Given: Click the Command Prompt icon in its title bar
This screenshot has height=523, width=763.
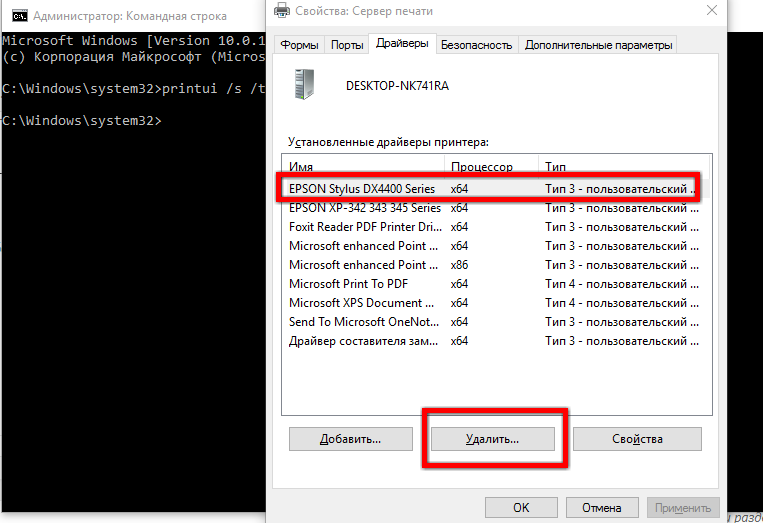Looking at the screenshot, I should pyautogui.click(x=20, y=16).
